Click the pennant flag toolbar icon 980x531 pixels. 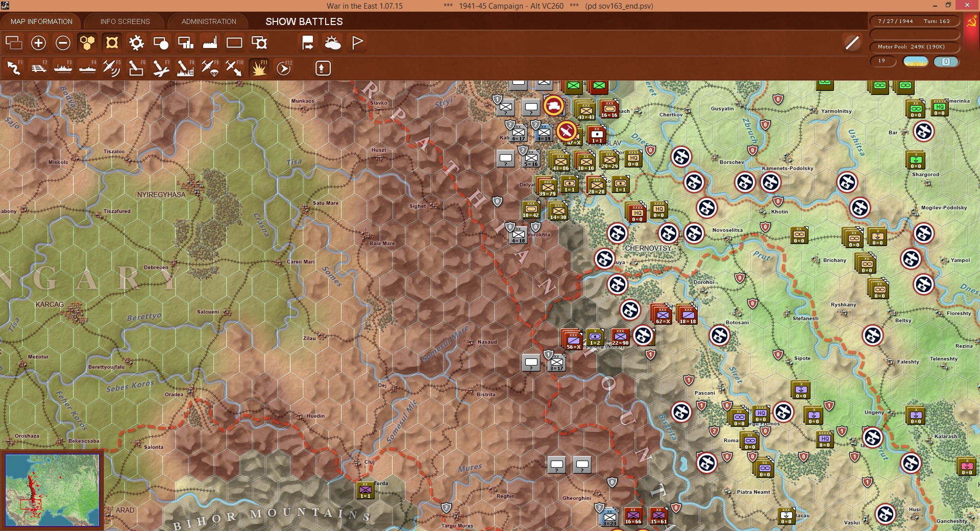357,43
